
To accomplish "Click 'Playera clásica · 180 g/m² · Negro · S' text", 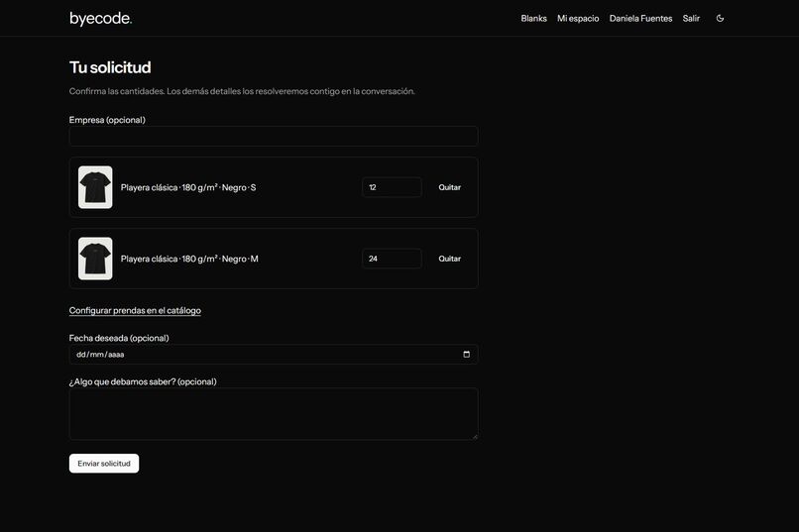I will click(188, 187).
